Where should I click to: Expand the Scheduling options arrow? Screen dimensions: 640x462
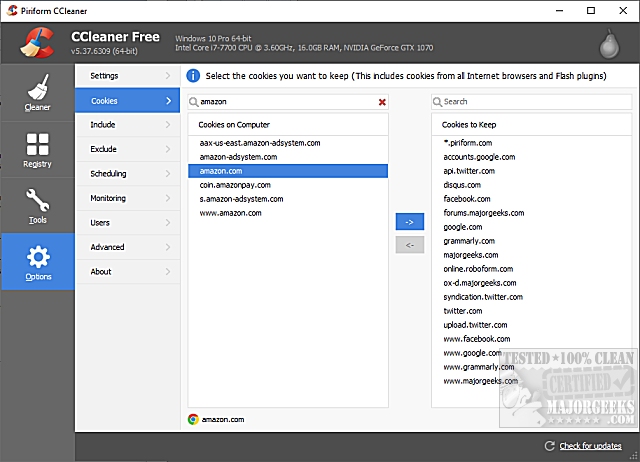point(168,174)
